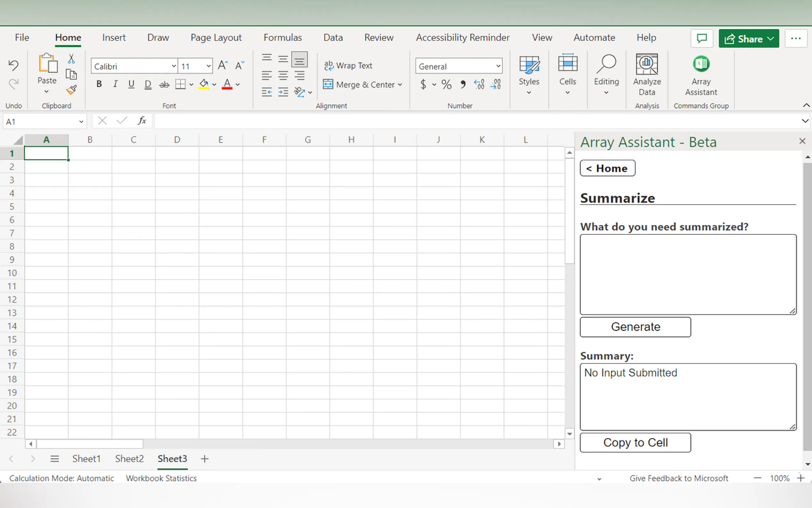The height and width of the screenshot is (508, 812).
Task: Open the font name dropdown
Action: coord(174,66)
